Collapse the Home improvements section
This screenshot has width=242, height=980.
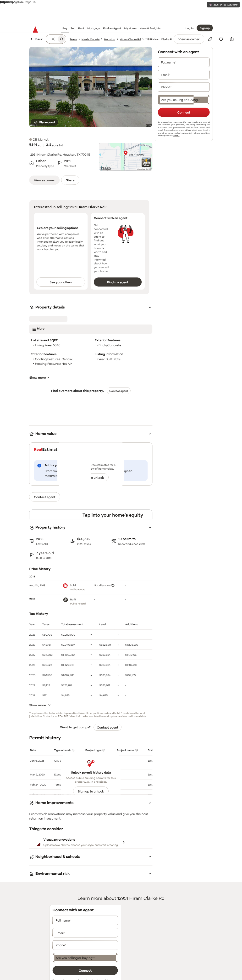coord(150,803)
